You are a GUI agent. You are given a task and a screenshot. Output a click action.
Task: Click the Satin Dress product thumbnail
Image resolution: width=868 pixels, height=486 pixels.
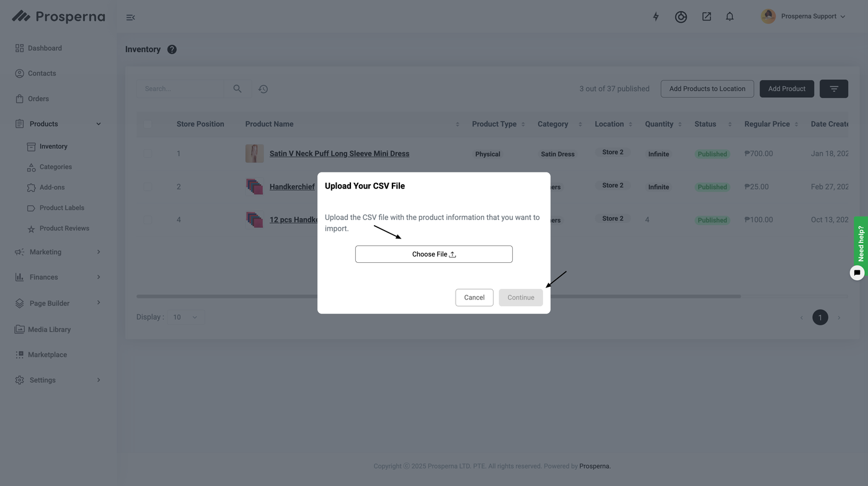[254, 153]
